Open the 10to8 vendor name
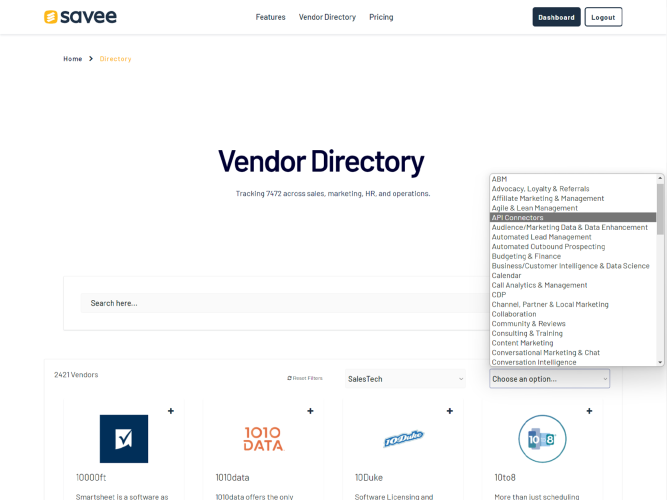 coord(505,477)
